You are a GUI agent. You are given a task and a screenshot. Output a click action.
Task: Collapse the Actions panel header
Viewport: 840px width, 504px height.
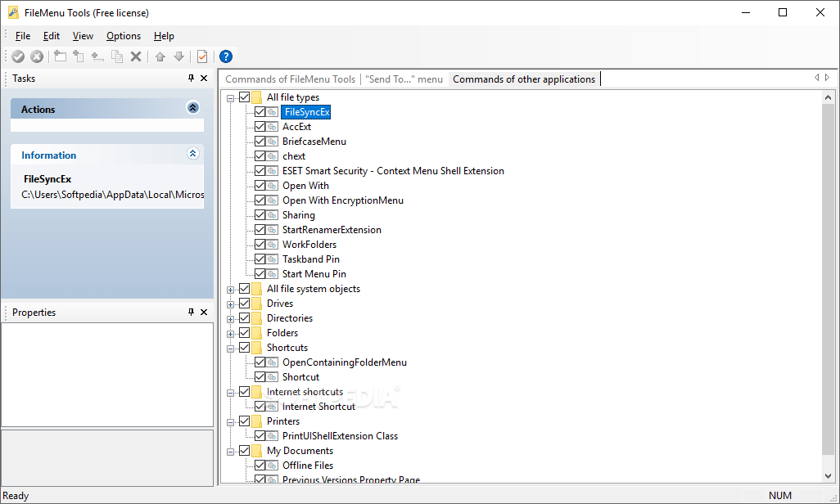click(x=193, y=107)
